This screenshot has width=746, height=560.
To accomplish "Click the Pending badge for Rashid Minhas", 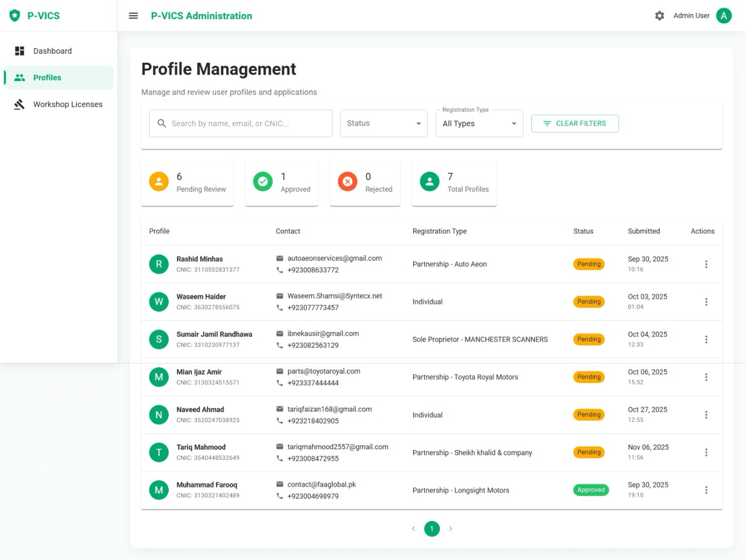I will coord(589,264).
